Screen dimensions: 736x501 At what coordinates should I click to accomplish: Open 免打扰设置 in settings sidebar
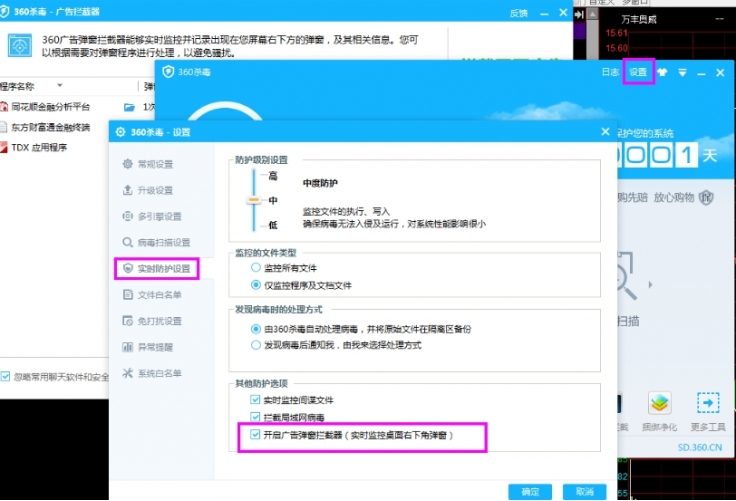(x=152, y=321)
